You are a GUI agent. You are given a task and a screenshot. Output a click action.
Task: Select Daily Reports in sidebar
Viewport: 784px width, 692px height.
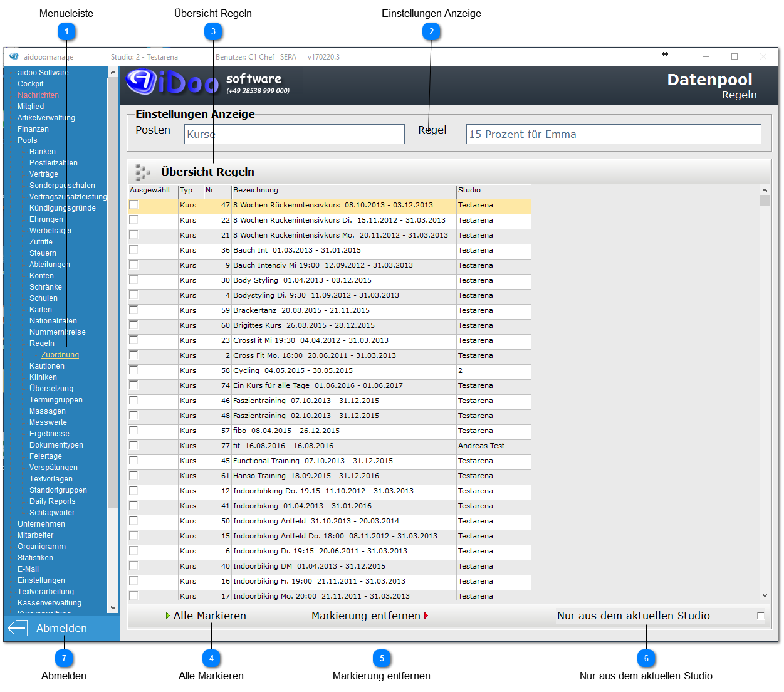coord(53,501)
